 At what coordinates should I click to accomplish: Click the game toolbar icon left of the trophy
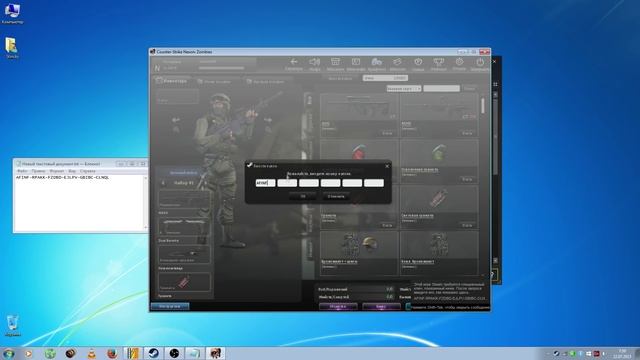418,62
